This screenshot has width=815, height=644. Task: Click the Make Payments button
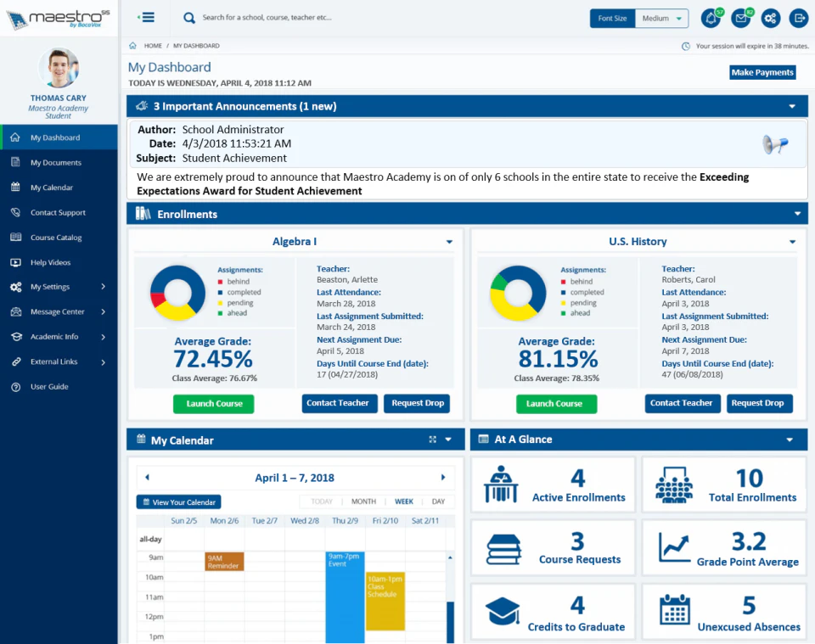762,72
